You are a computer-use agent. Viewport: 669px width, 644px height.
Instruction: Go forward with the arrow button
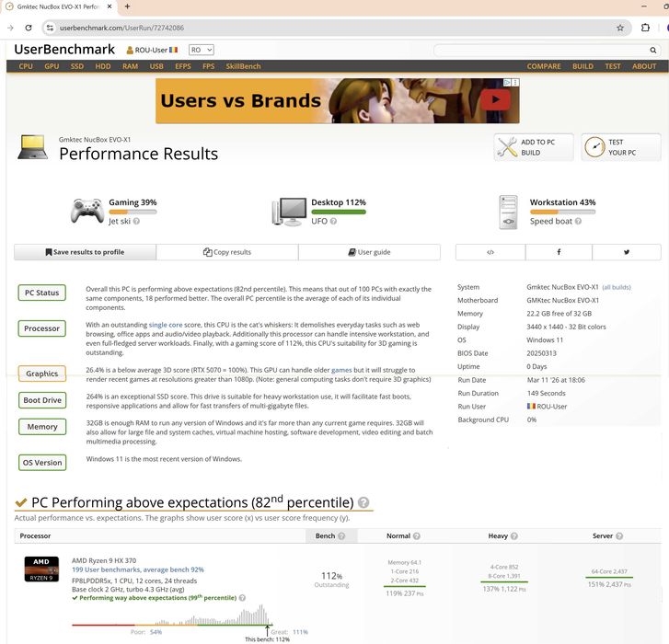(11, 28)
